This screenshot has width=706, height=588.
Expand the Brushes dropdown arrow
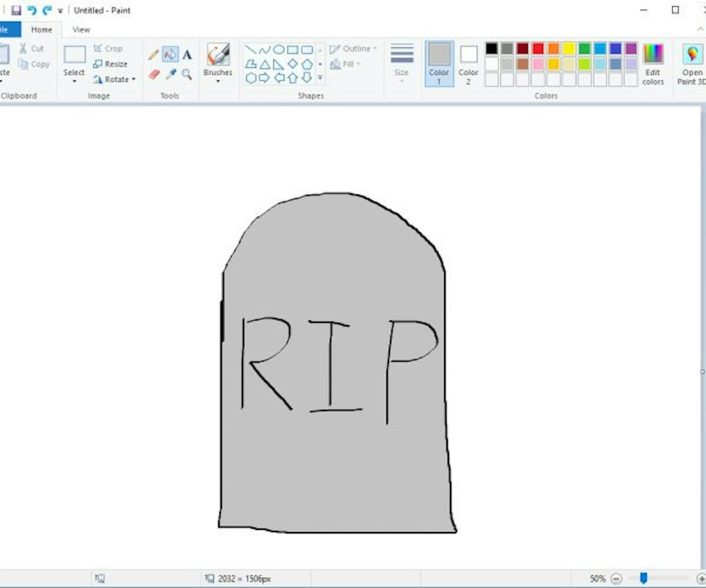point(218,81)
